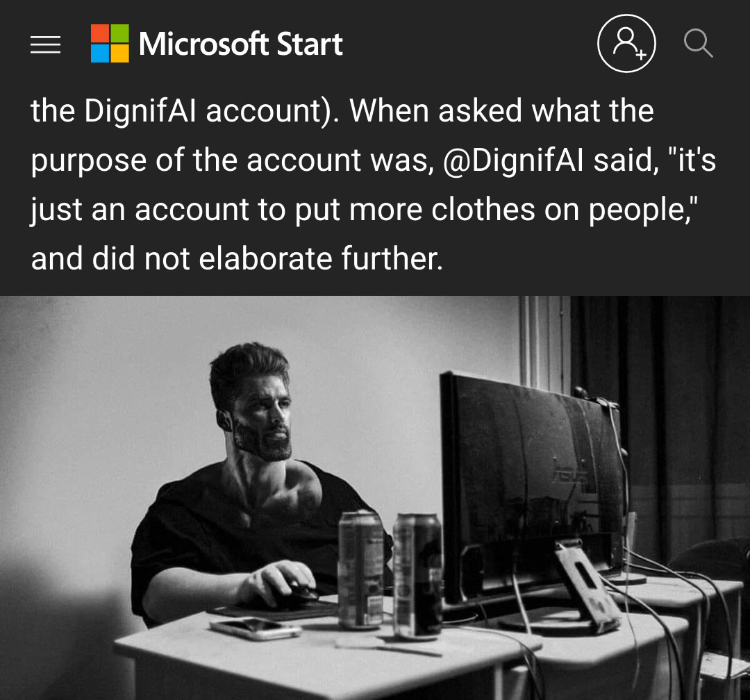Open the black-and-white article photo
This screenshot has width=750, height=700.
[x=375, y=498]
